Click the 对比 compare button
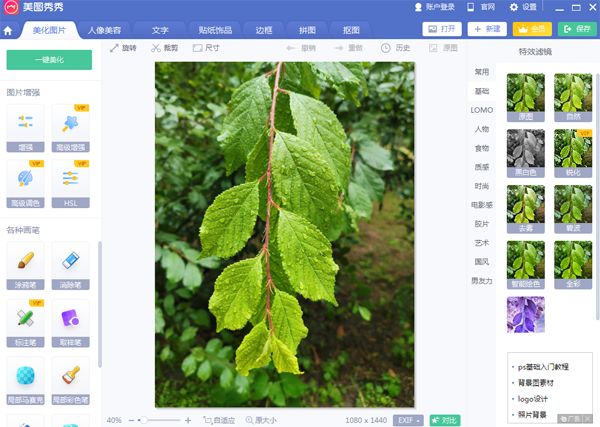 445,420
